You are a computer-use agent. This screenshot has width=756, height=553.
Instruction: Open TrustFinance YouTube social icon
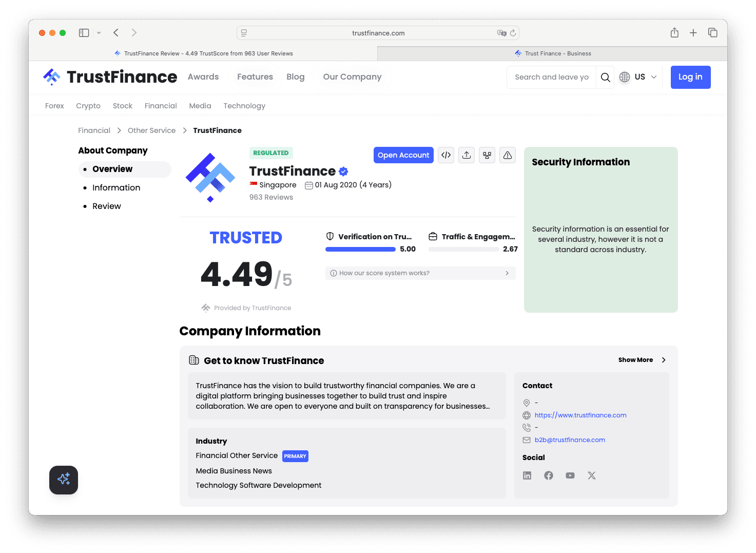tap(570, 475)
